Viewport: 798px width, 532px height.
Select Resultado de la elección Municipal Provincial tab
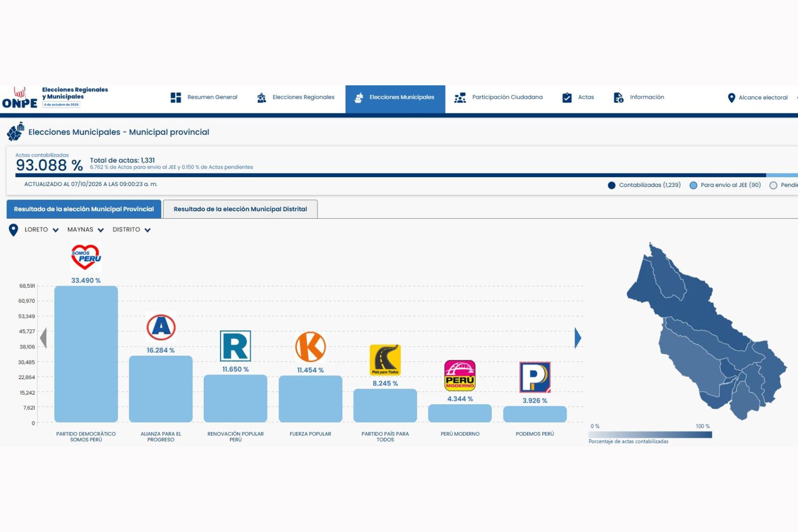(84, 209)
